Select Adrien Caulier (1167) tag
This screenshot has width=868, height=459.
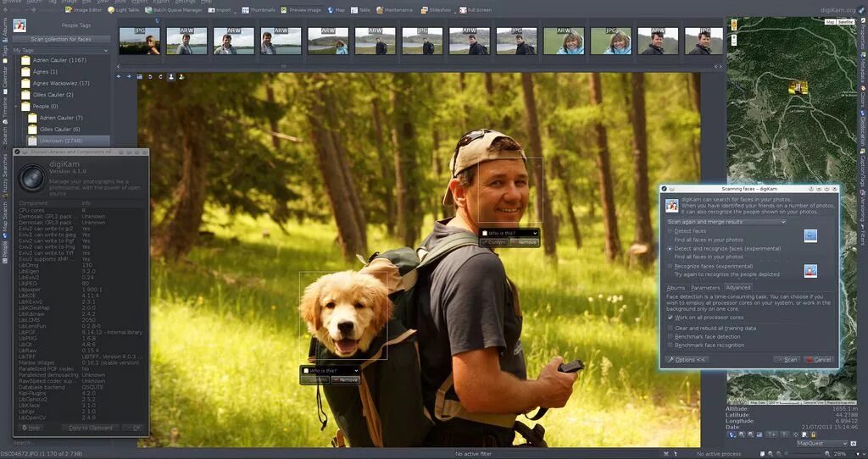[59, 60]
